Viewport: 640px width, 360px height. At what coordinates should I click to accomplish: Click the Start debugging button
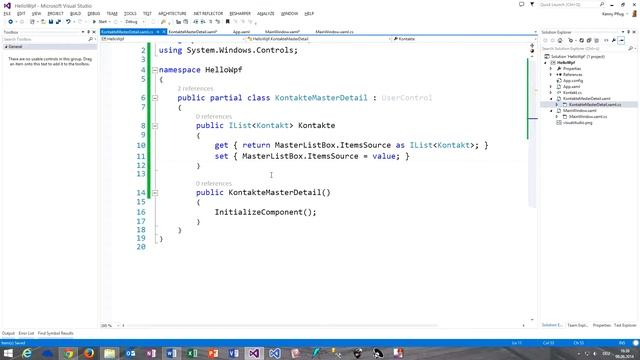100,22
